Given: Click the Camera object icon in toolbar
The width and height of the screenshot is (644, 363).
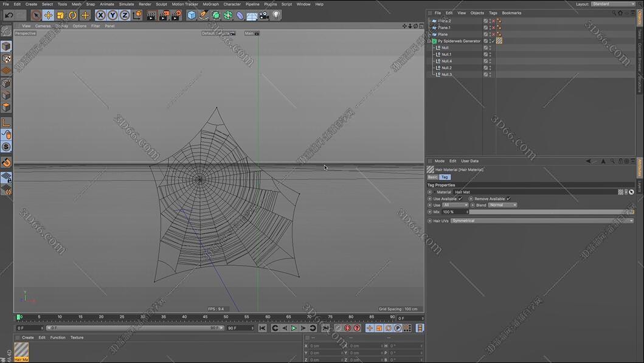Looking at the screenshot, I should tap(264, 15).
